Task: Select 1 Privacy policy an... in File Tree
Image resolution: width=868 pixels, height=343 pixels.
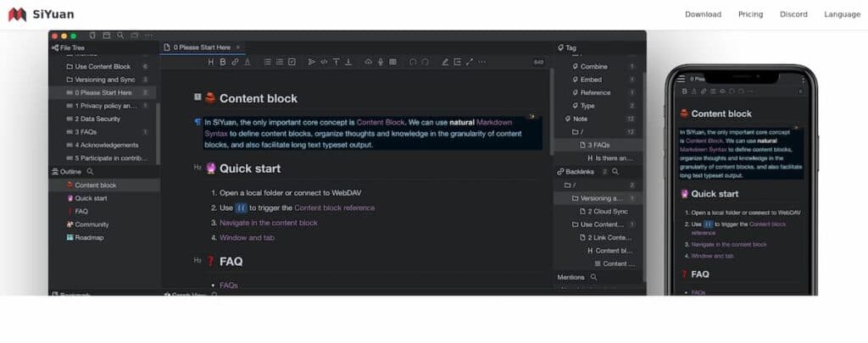Action: 103,106
